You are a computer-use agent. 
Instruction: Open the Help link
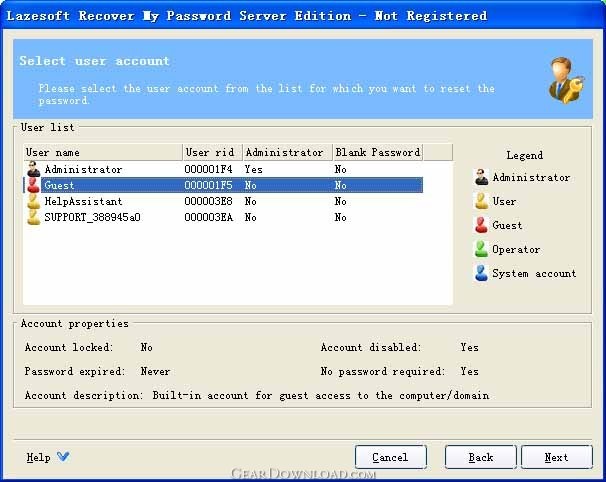[38, 458]
